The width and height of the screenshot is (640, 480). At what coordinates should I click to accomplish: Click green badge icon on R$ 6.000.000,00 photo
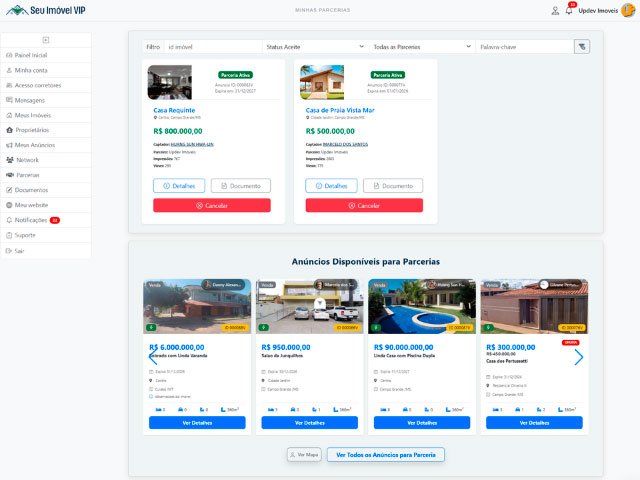(x=151, y=327)
